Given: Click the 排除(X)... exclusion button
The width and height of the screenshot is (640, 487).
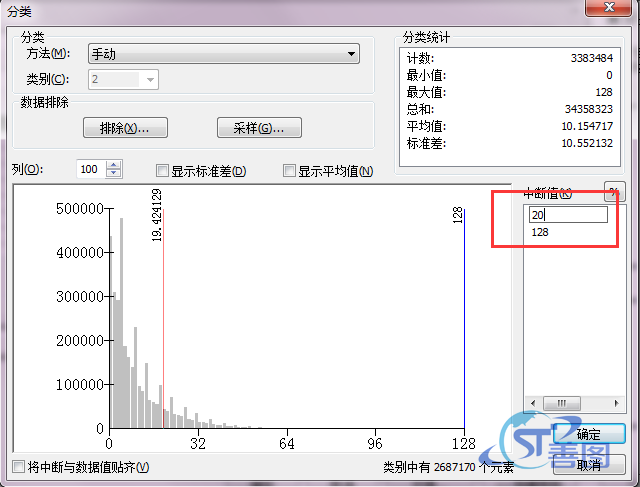Looking at the screenshot, I should [125, 128].
